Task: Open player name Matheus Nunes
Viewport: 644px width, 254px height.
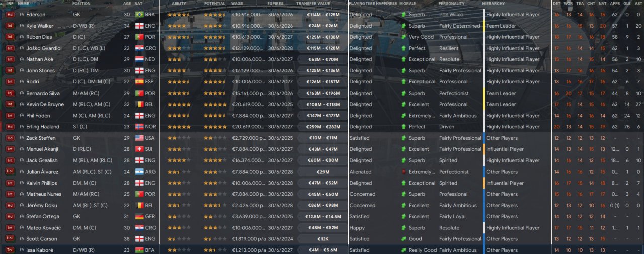Action: coord(43,194)
